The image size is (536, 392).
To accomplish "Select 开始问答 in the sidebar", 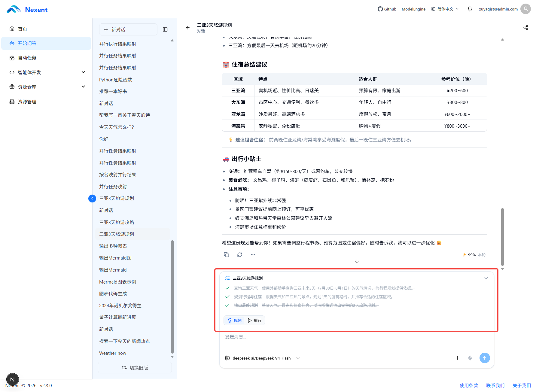I will (46, 43).
